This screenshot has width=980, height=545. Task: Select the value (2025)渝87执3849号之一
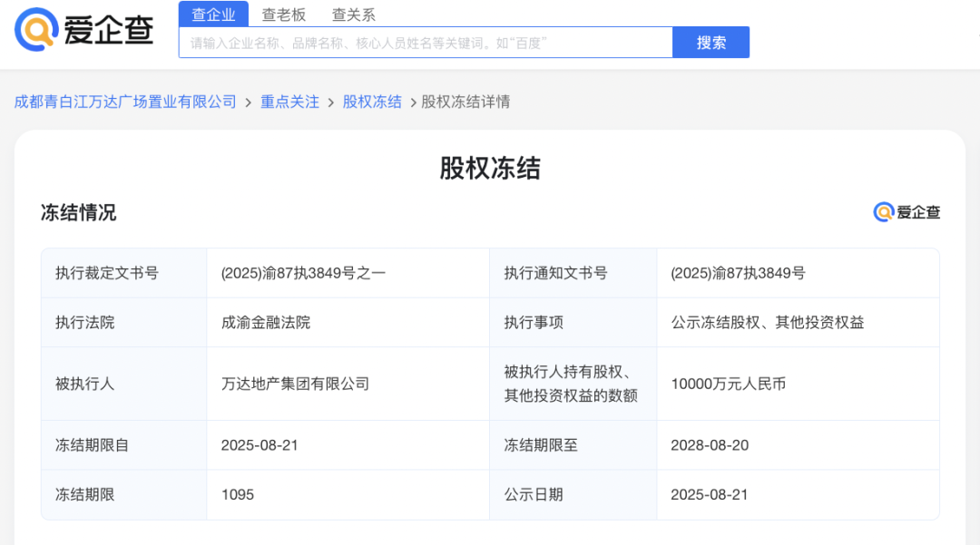[303, 274]
